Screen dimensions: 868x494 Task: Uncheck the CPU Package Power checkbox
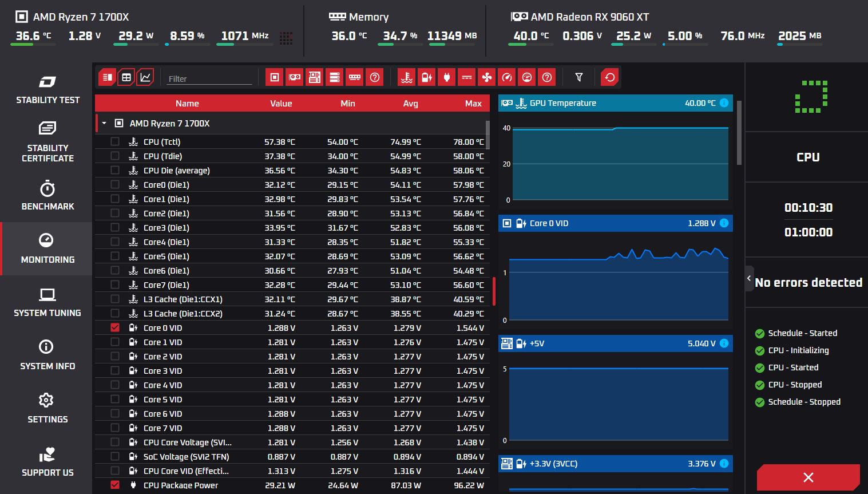(115, 485)
